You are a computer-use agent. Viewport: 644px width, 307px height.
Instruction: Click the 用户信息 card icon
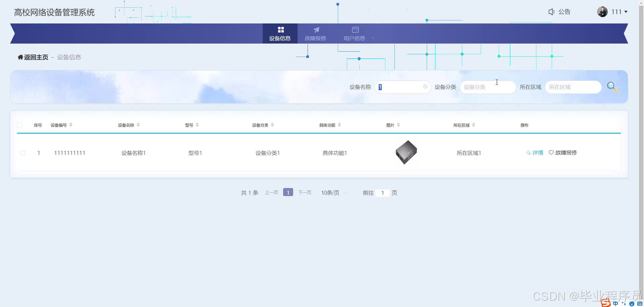(355, 29)
